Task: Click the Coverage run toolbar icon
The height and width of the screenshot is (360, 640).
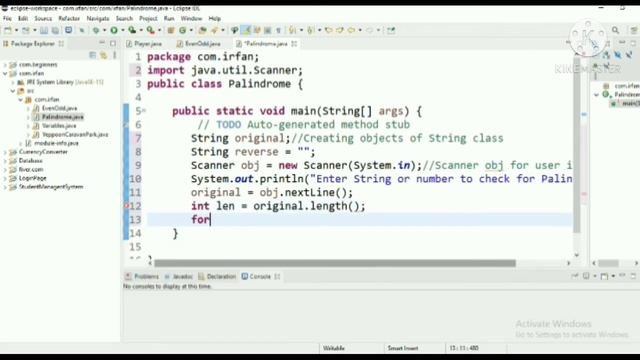Action: click(132, 30)
